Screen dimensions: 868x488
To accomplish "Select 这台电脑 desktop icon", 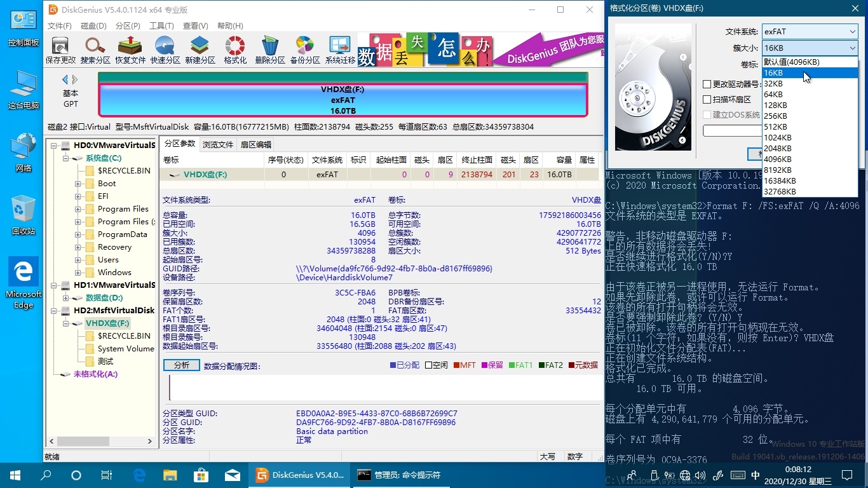I will [x=24, y=90].
